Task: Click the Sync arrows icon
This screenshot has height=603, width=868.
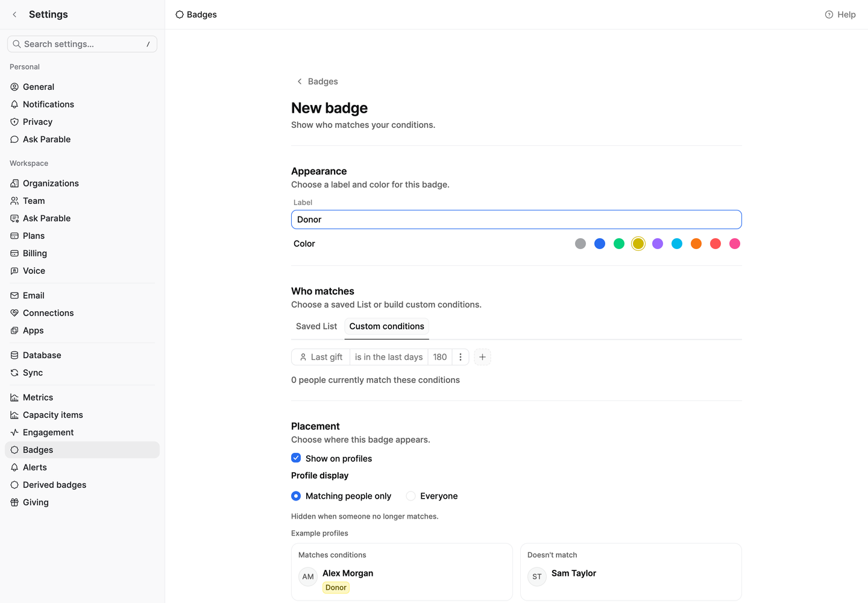Action: (14, 373)
